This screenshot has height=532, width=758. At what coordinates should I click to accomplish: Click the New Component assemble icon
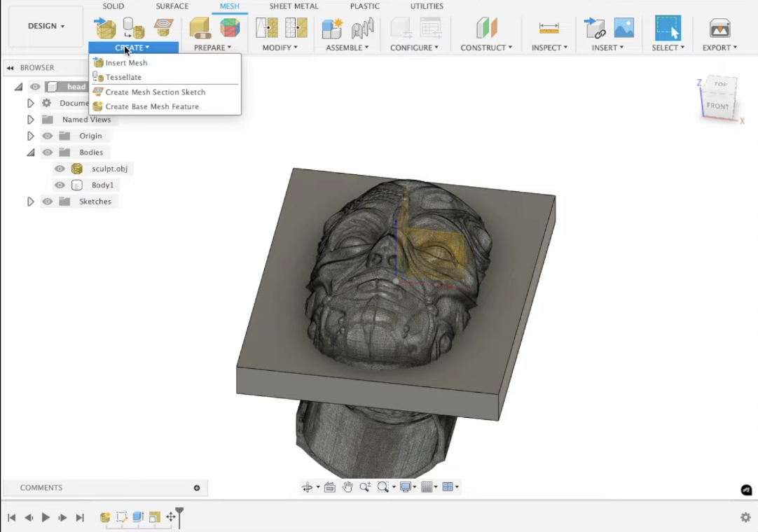tap(332, 27)
